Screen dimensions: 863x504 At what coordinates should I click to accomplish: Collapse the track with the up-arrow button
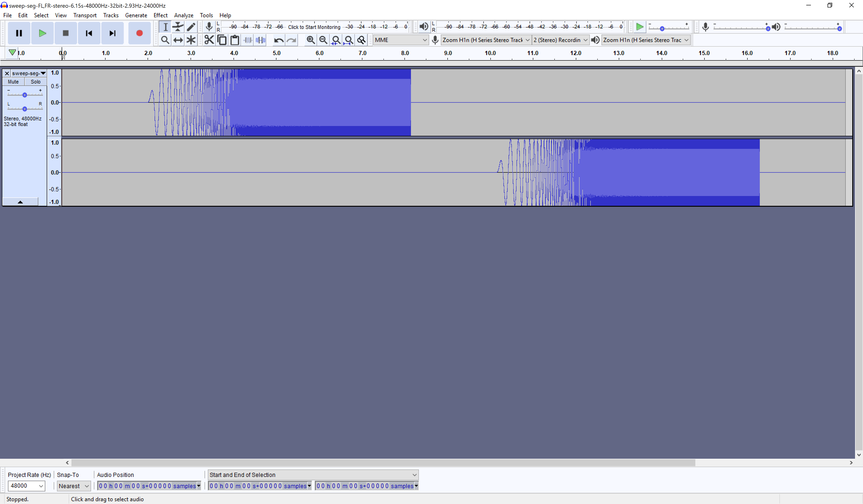click(x=20, y=202)
